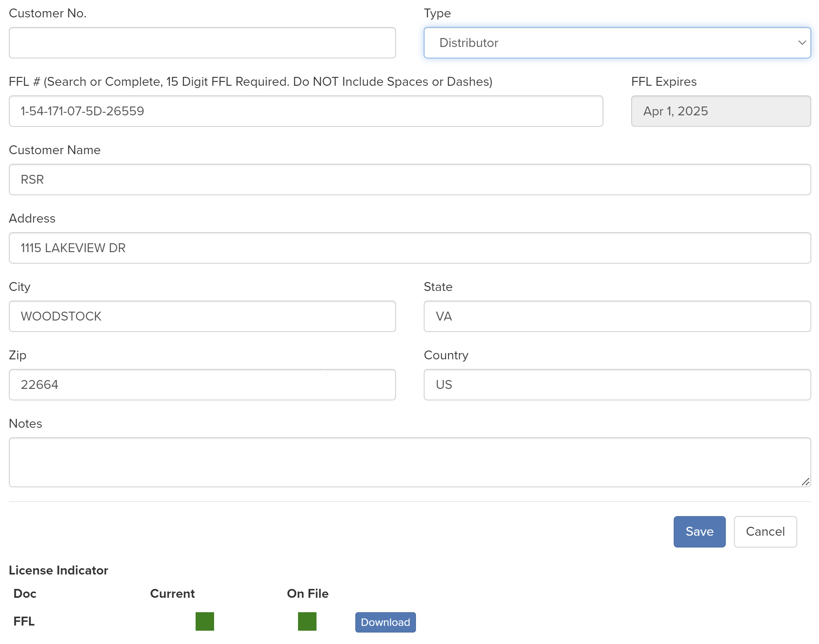Click inside the Notes text area
Screen dimensions: 819x644
click(x=410, y=462)
